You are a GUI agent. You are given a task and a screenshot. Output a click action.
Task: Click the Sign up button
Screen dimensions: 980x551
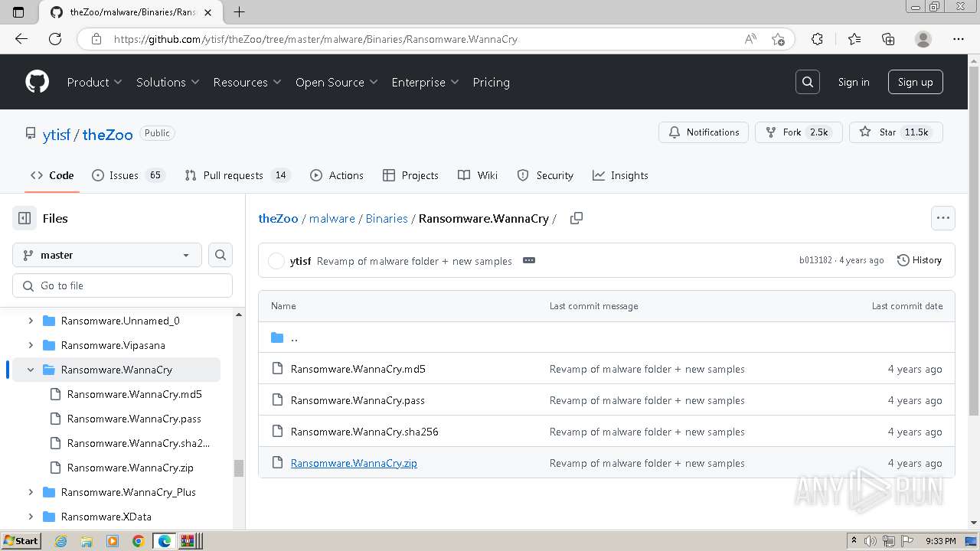(x=915, y=82)
